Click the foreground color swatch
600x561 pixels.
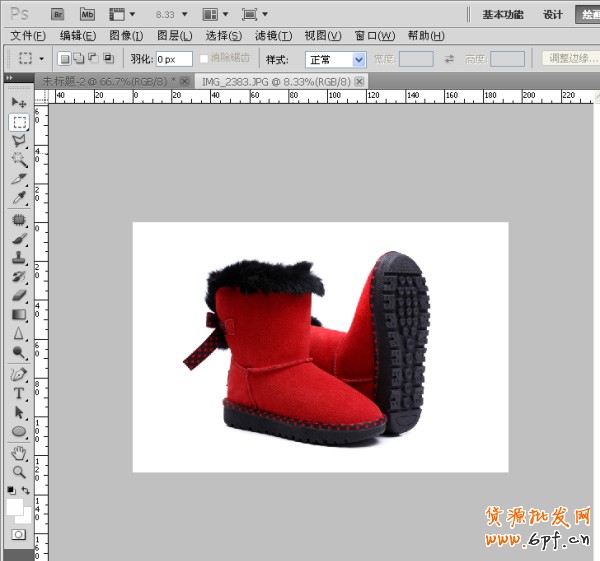click(15, 507)
